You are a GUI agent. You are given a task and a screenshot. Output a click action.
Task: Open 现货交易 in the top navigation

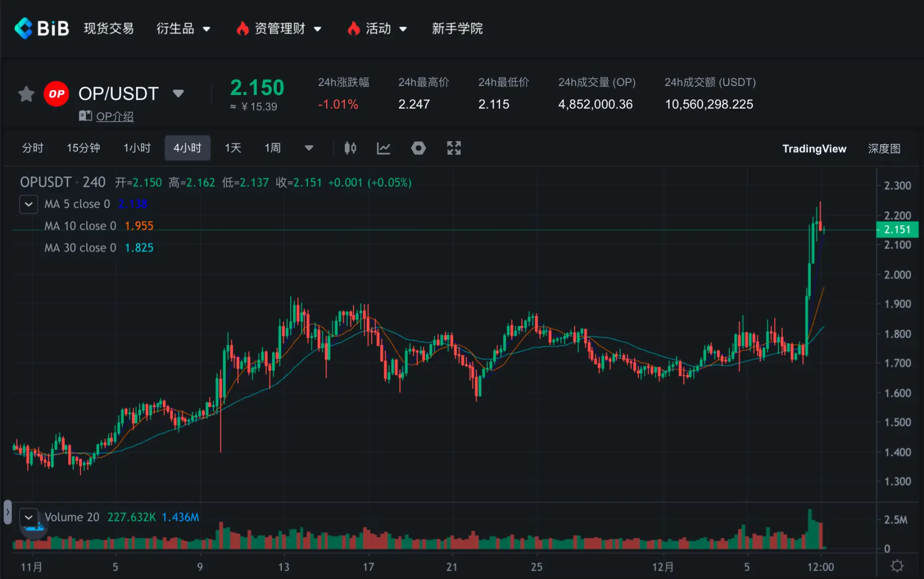[x=108, y=29]
